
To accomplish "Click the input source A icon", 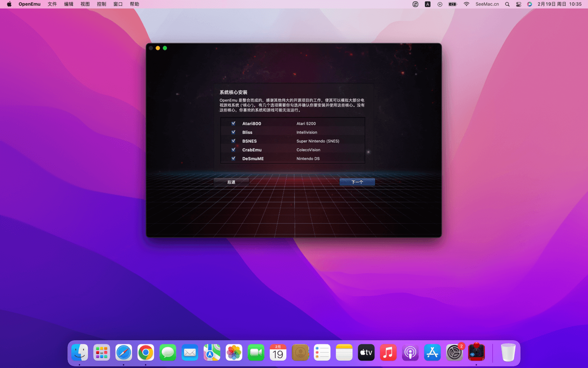I will pos(428,4).
